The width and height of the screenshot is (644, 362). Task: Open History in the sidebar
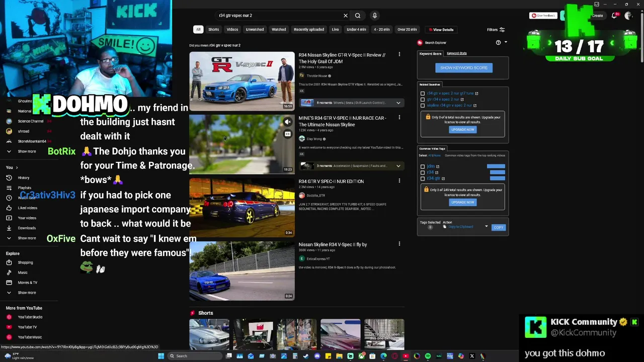(x=24, y=177)
